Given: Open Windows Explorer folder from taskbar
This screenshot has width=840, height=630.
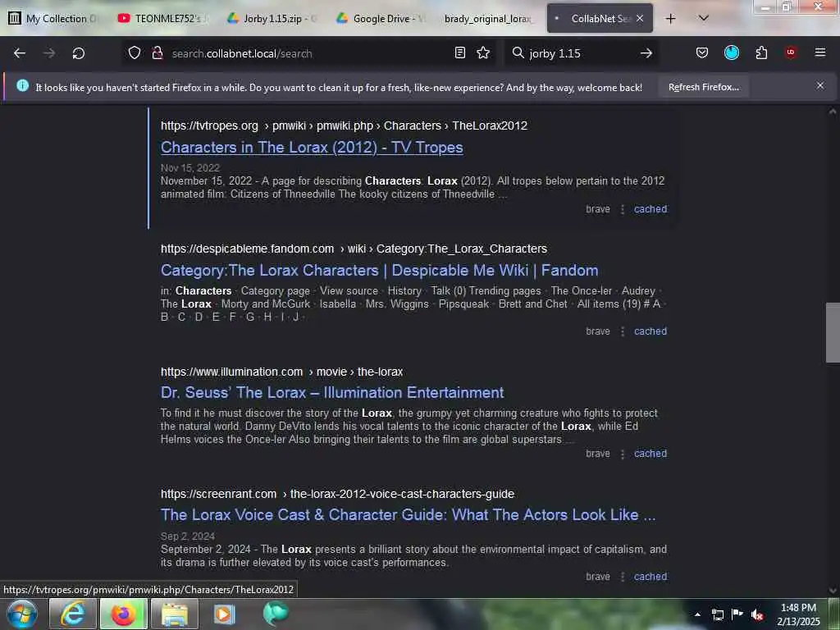Looking at the screenshot, I should point(175,614).
